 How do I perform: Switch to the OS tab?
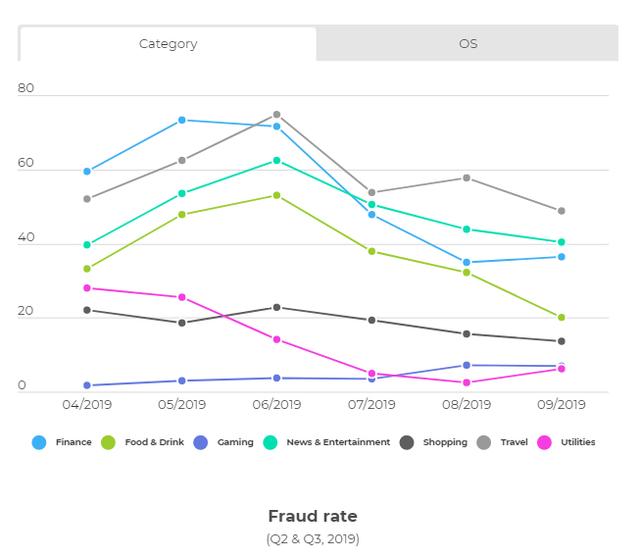coord(467,44)
